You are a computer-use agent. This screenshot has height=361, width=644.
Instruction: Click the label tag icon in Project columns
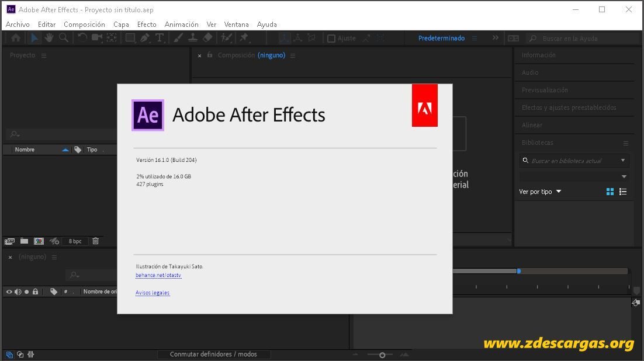(78, 150)
